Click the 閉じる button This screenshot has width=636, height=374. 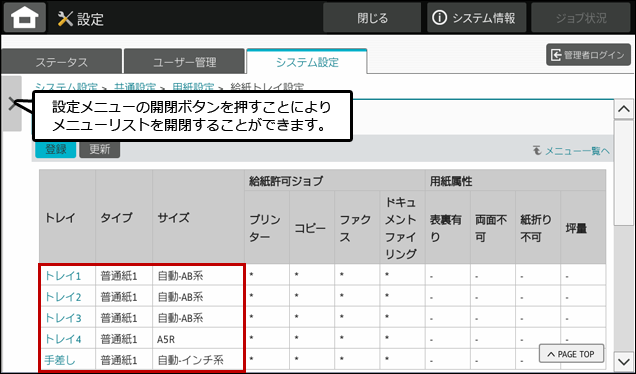point(372,17)
